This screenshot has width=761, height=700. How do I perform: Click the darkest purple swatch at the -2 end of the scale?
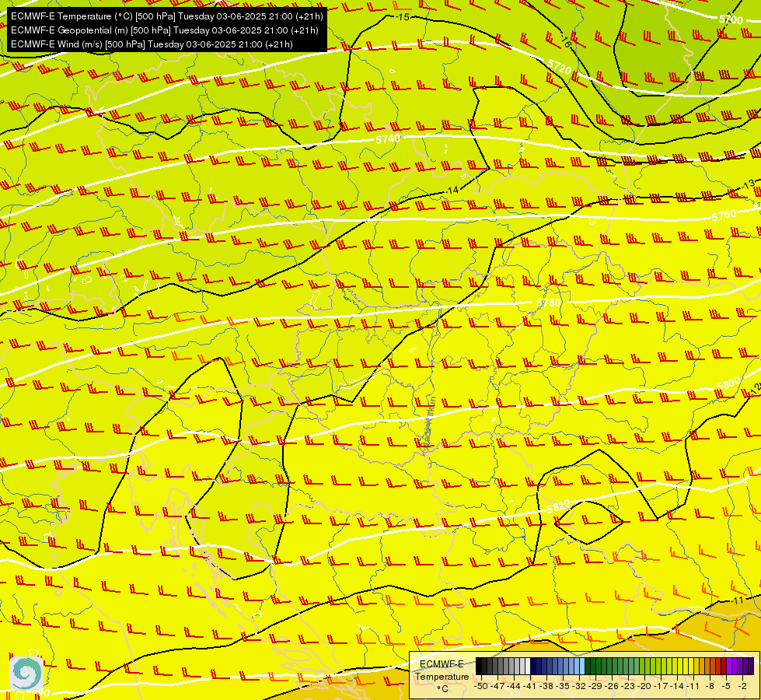(751, 666)
